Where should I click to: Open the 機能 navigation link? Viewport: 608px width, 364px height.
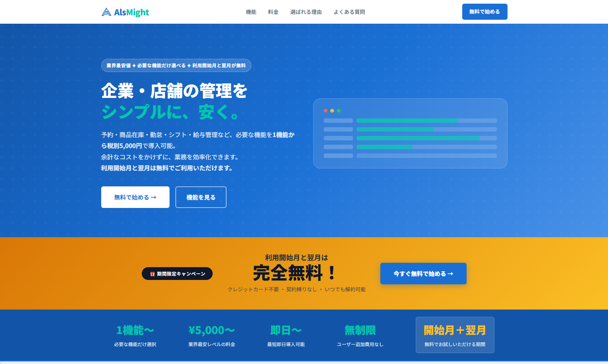coord(251,12)
